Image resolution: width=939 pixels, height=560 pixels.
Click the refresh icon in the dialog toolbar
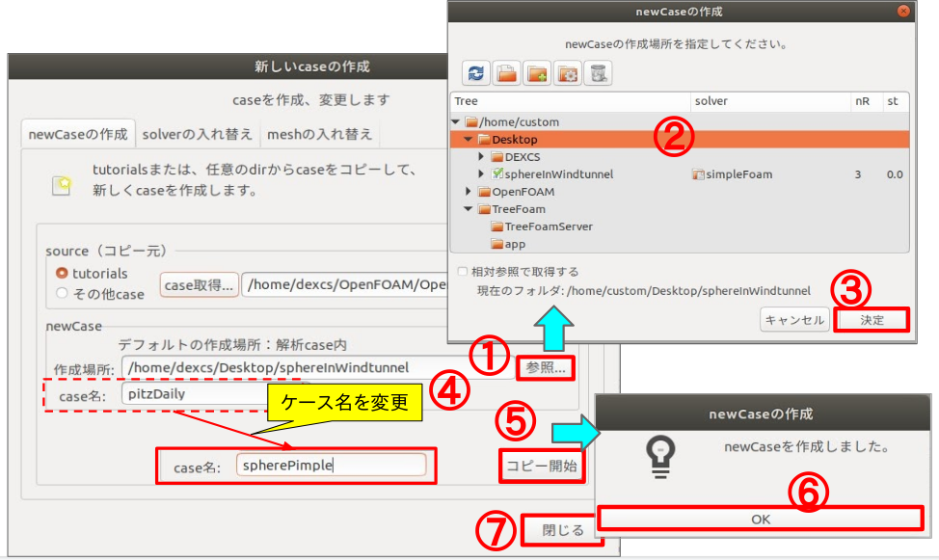[x=476, y=73]
